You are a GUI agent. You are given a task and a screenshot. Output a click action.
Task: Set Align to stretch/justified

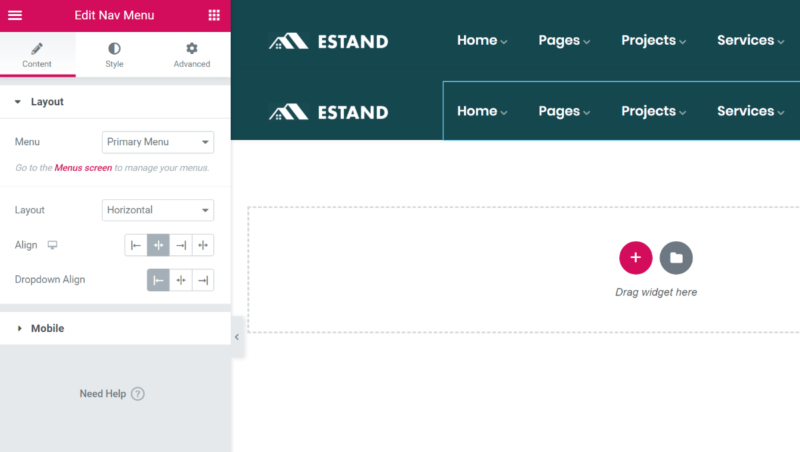click(x=203, y=245)
